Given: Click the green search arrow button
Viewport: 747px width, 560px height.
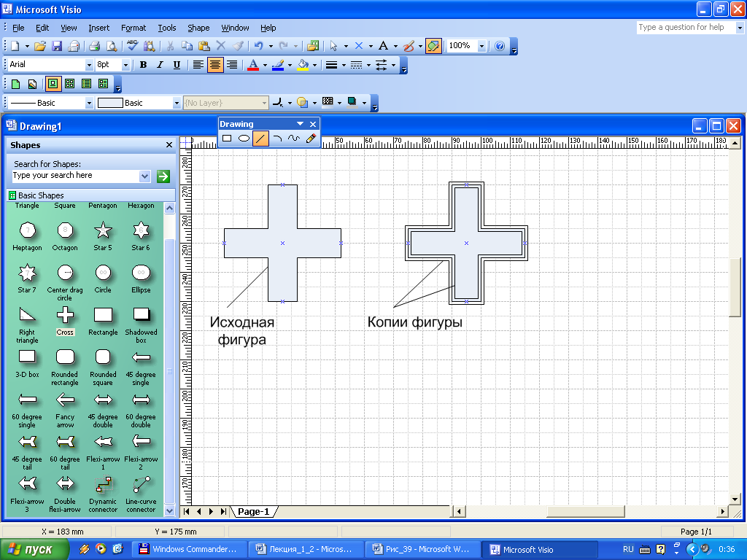Looking at the screenshot, I should (163, 176).
